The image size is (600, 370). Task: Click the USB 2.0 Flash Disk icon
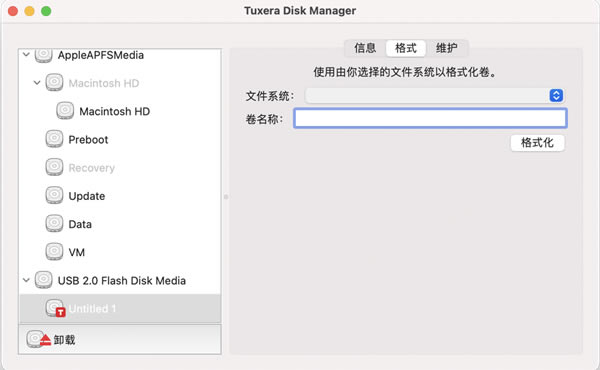tap(44, 280)
